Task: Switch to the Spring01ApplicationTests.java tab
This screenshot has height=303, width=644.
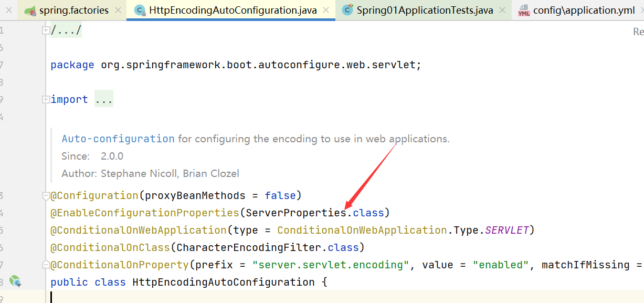Action: pyautogui.click(x=425, y=11)
